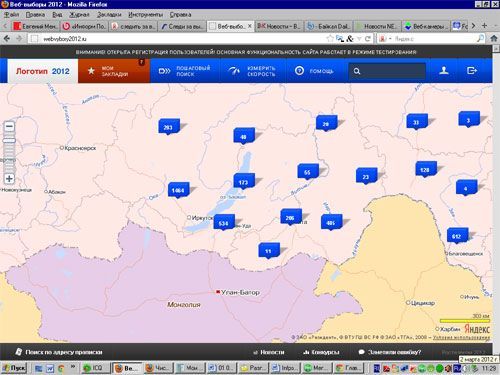Screen dimensions: 500x375
Task: Open the Новости link in footer
Action: point(269,352)
